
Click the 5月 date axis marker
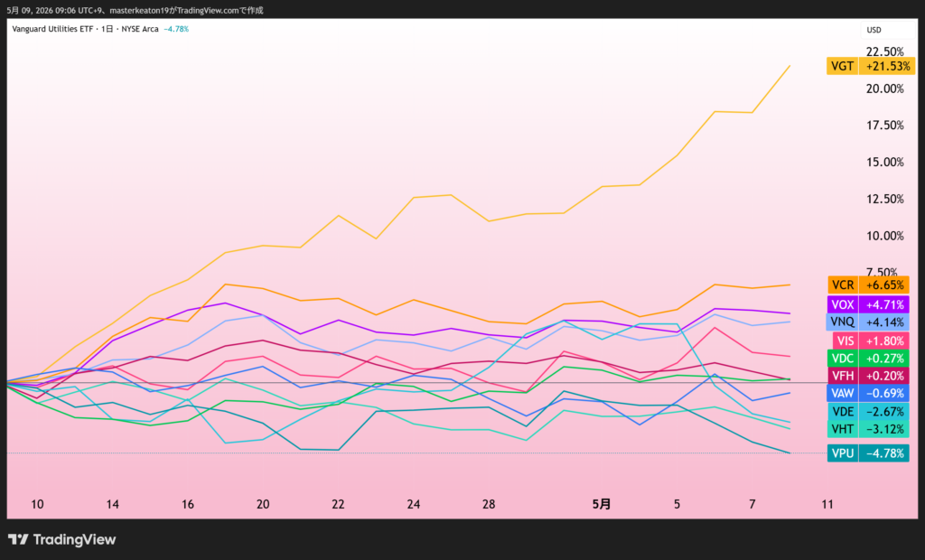pos(601,505)
